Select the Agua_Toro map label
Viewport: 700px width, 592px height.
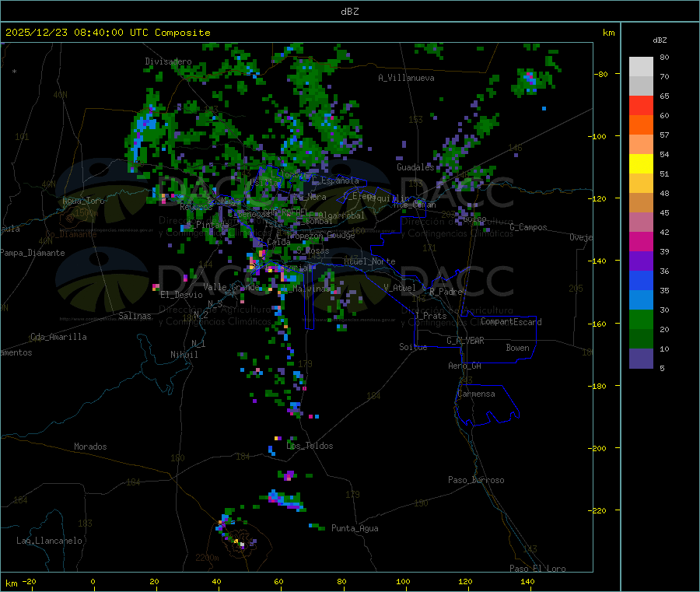pyautogui.click(x=83, y=201)
